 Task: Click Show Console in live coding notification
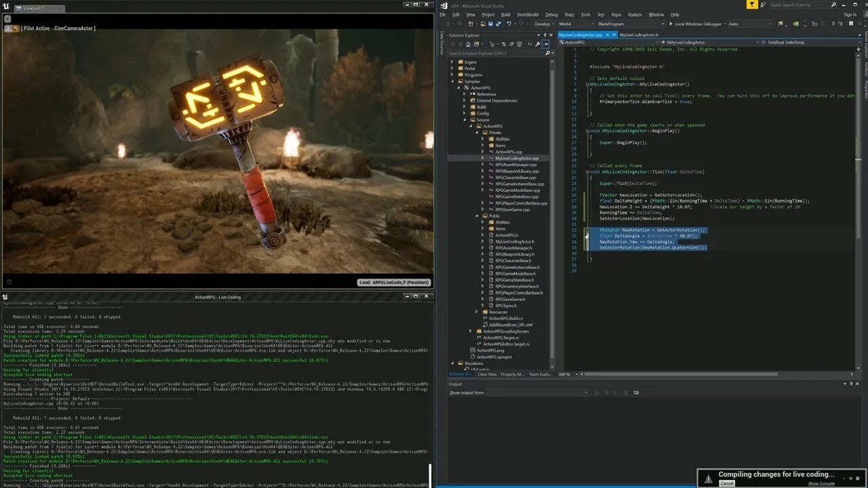pos(821,484)
